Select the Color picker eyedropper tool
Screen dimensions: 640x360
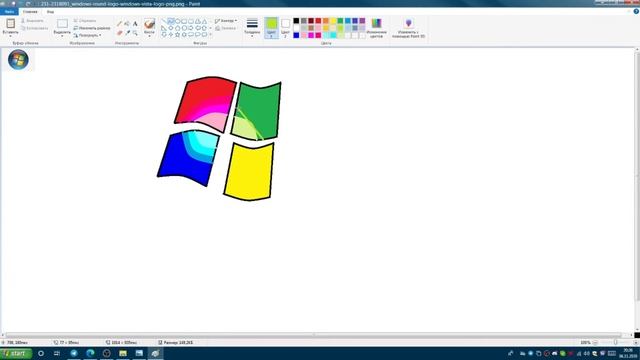coord(127,33)
